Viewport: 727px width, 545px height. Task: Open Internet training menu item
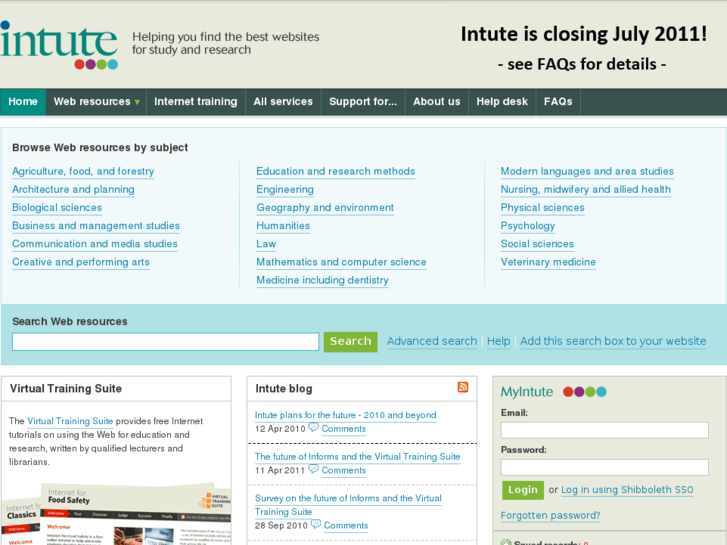pos(196,102)
